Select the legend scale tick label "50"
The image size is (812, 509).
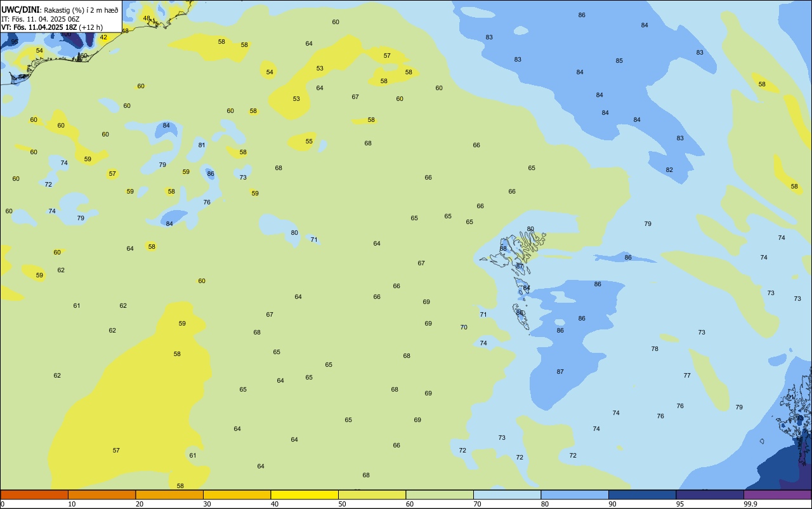(x=342, y=504)
